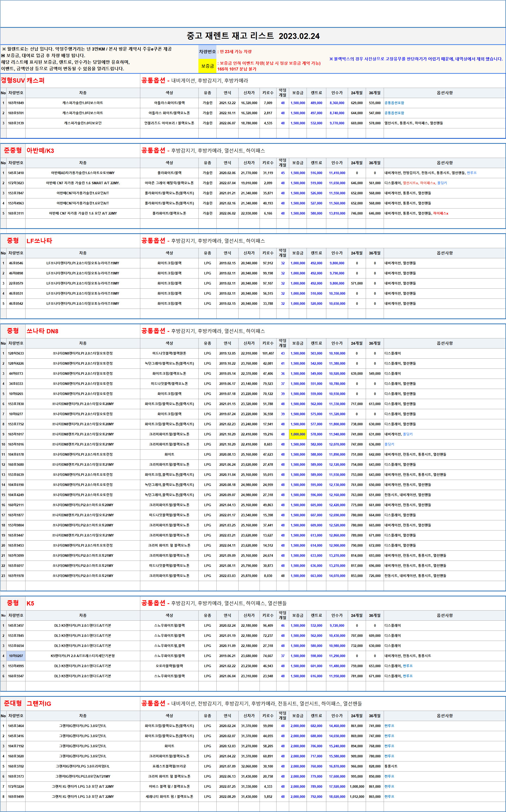Click plate number 34호0333
The width and height of the screenshot is (506, 812).
16,384
